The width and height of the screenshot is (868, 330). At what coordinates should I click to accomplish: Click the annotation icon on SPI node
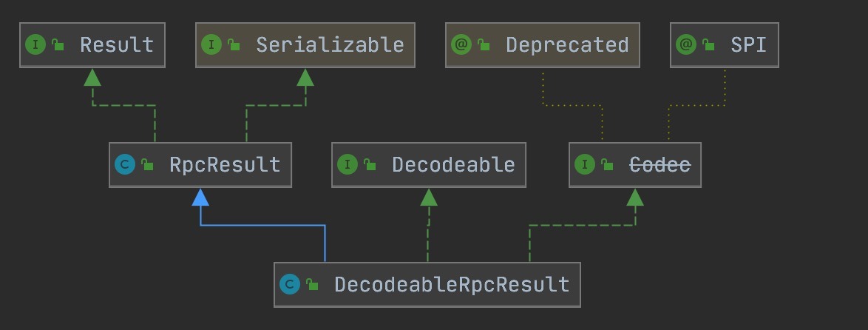pos(686,45)
